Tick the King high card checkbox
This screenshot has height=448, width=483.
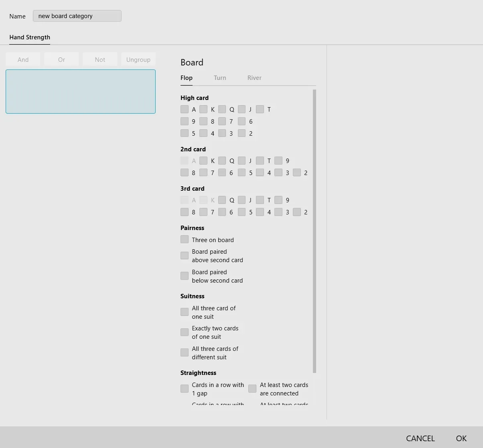click(x=203, y=109)
